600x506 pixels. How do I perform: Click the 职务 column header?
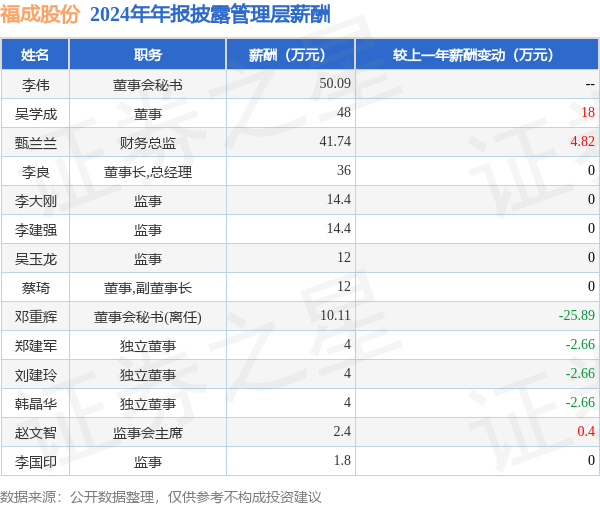148,55
